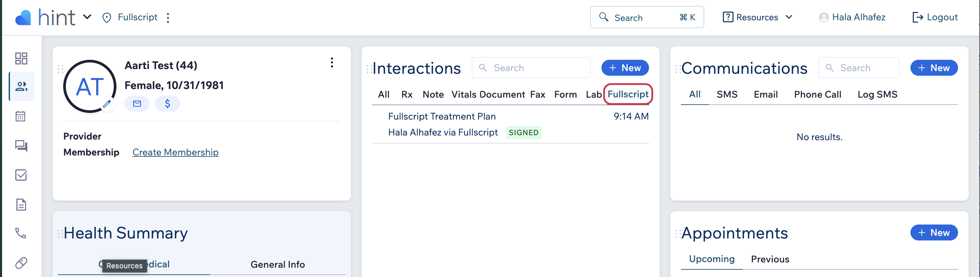Switch to Fullscript interactions tab

(628, 94)
